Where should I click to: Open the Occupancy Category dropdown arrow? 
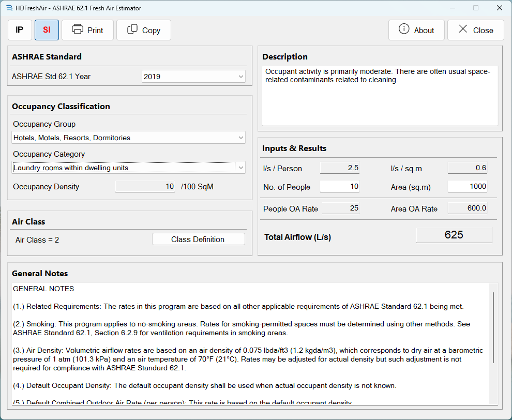click(240, 168)
